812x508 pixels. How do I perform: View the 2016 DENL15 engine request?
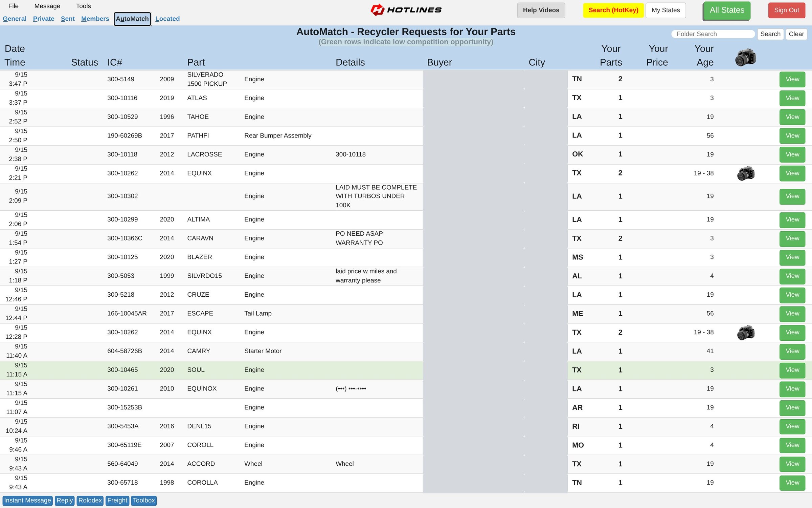point(792,426)
